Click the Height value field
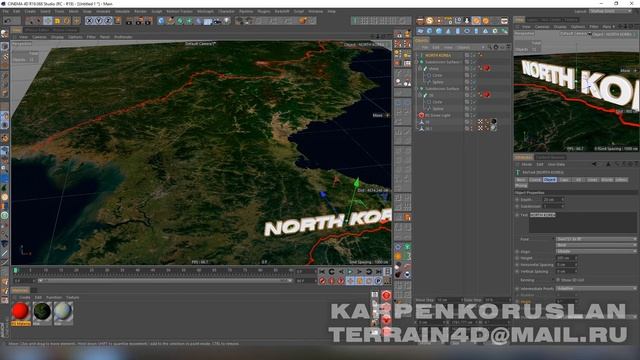Image resolution: width=640 pixels, height=360 pixels. click(x=566, y=258)
